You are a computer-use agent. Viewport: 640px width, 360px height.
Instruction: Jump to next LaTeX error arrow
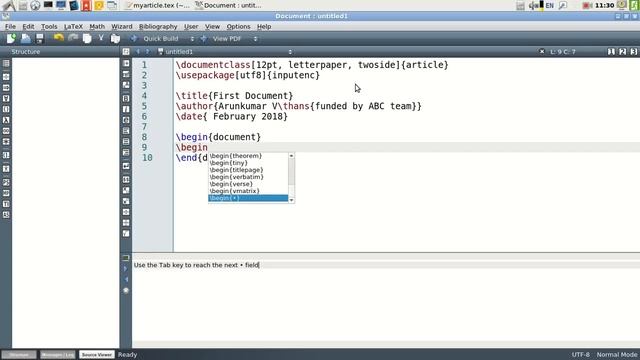click(x=126, y=269)
